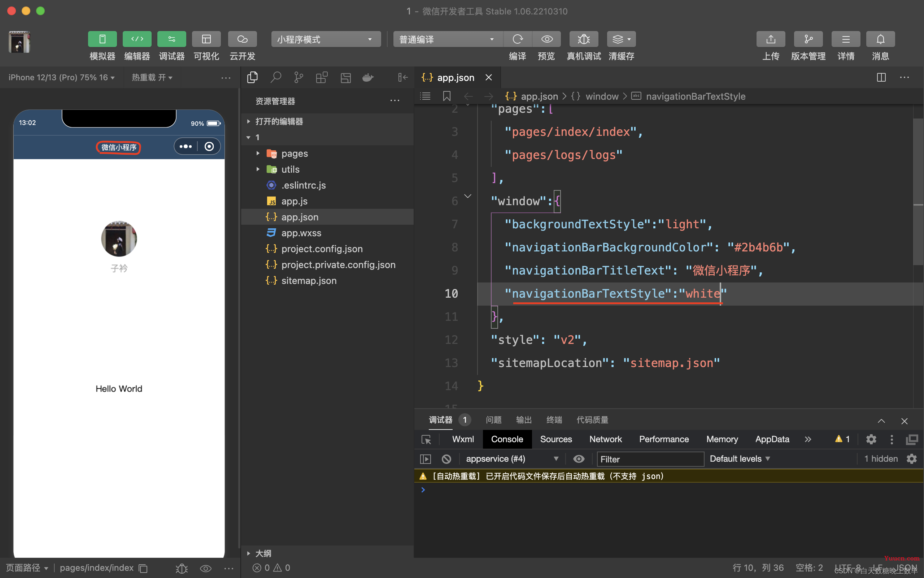
Task: Click the upload (上传) button
Action: (x=771, y=39)
